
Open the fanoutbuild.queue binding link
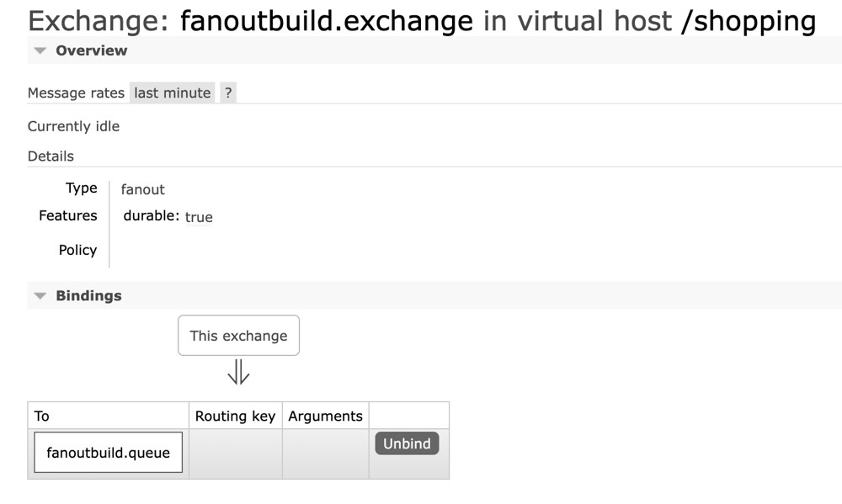coord(108,453)
